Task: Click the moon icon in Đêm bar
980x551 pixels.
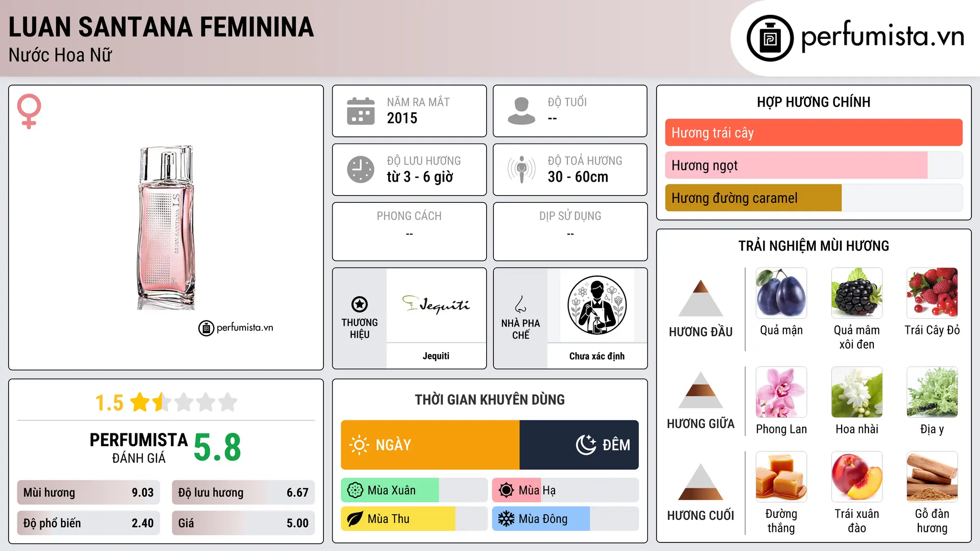Action: (x=586, y=445)
